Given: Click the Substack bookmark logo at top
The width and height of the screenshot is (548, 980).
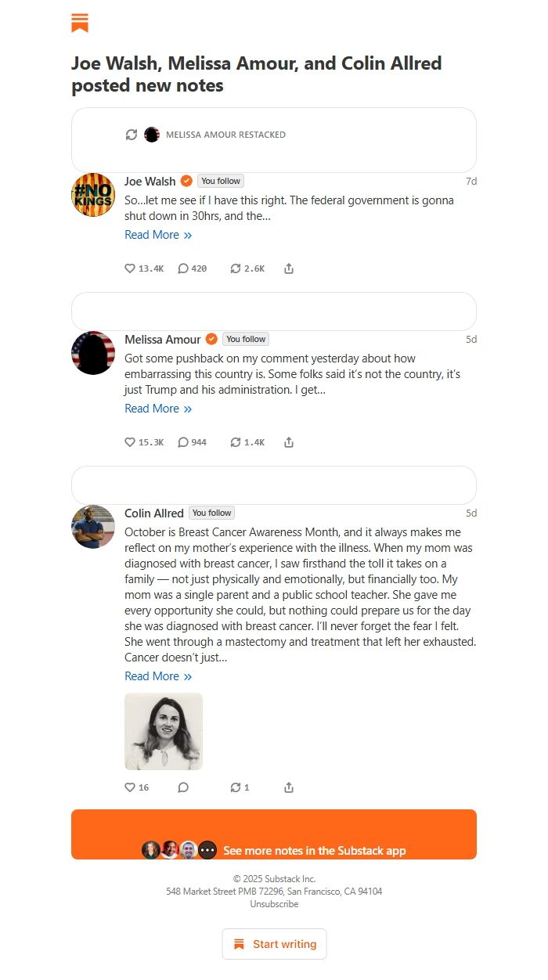Looking at the screenshot, I should pyautogui.click(x=80, y=23).
